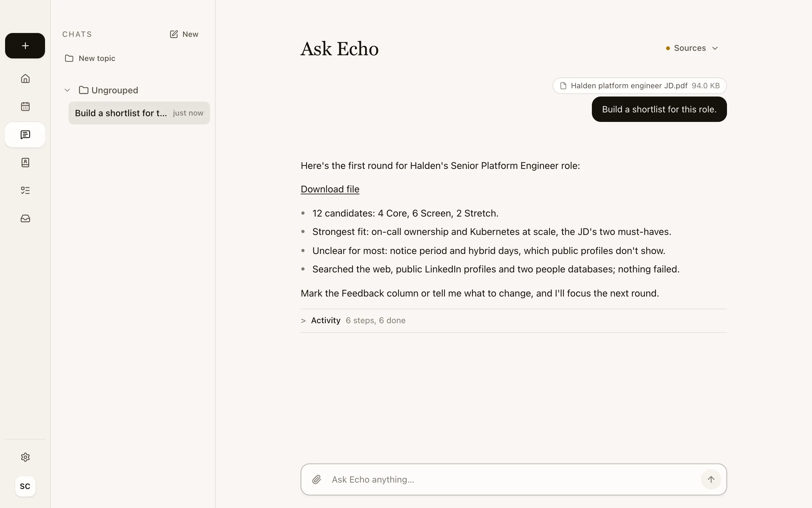Open the Settings gear icon
Image resolution: width=812 pixels, height=508 pixels.
coord(25,457)
